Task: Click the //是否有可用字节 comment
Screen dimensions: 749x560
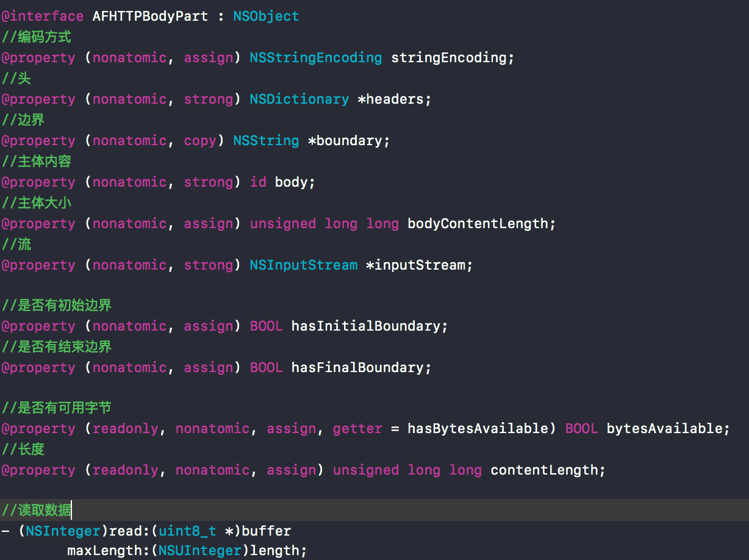Action: [56, 407]
